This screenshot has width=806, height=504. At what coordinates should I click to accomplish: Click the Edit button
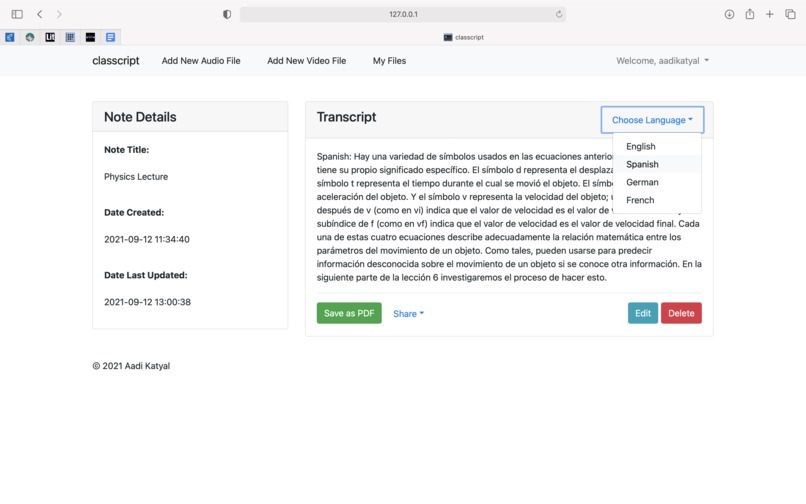click(x=643, y=313)
